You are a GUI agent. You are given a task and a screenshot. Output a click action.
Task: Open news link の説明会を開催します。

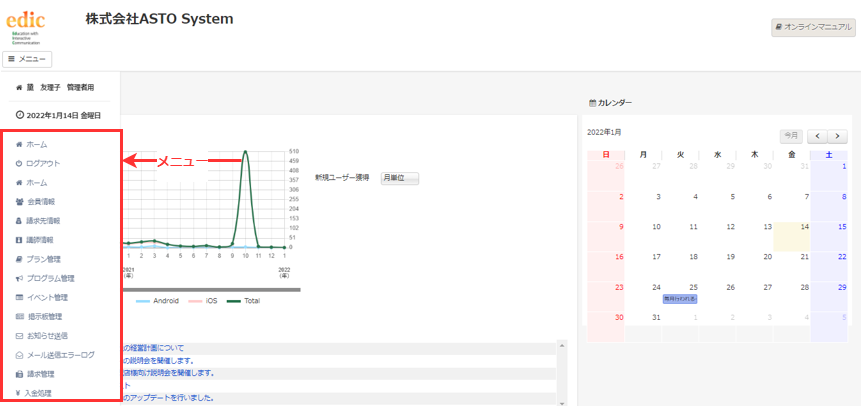point(158,361)
